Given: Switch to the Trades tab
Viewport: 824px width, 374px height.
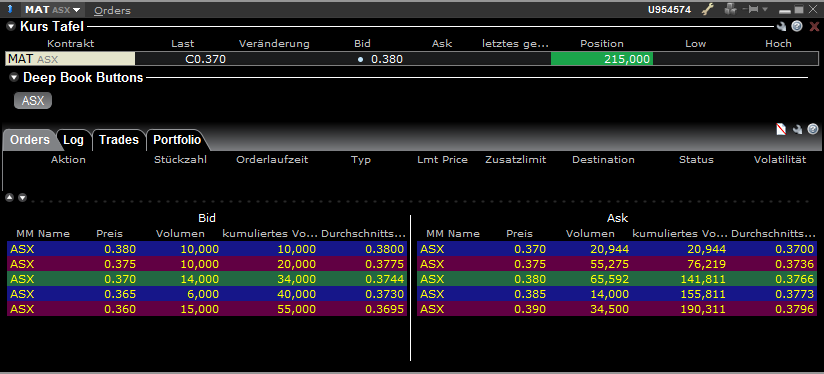Looking at the screenshot, I should (119, 140).
